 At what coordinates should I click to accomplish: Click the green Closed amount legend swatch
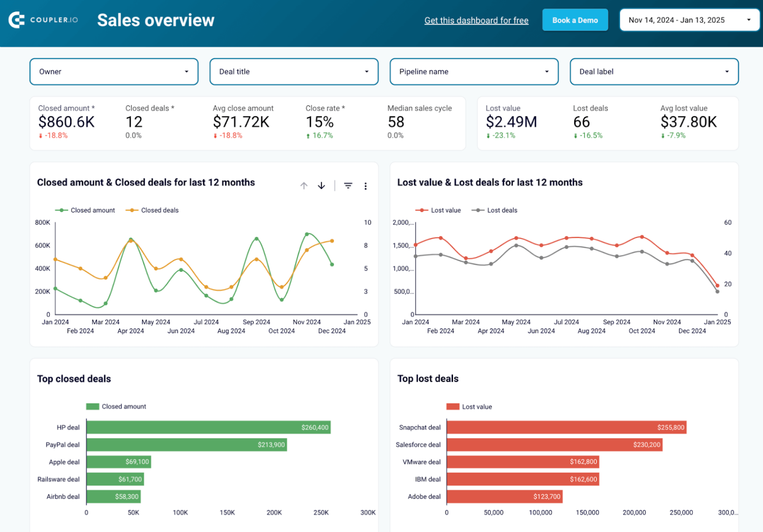pyautogui.click(x=61, y=210)
